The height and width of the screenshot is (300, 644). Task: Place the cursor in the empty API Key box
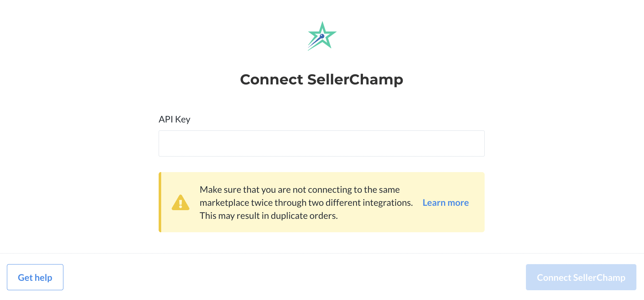(322, 143)
